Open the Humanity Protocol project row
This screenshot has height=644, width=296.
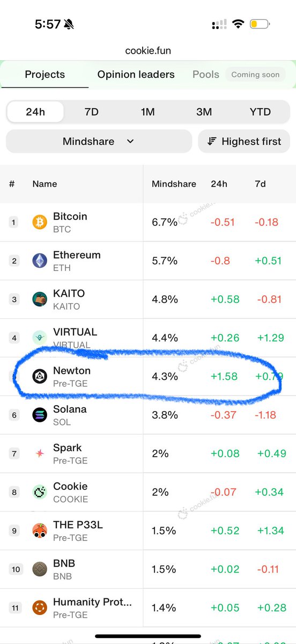click(x=148, y=608)
